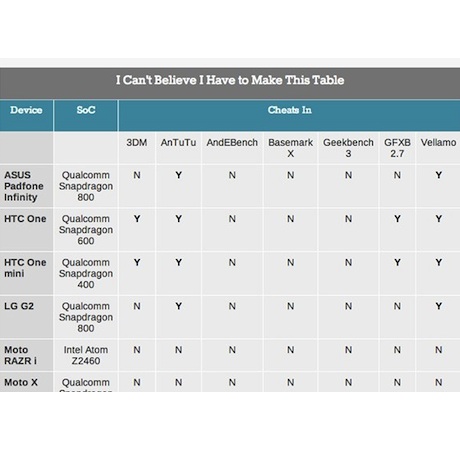This screenshot has width=460, height=450.
Task: Select the 'Device' column header
Action: 26,110
